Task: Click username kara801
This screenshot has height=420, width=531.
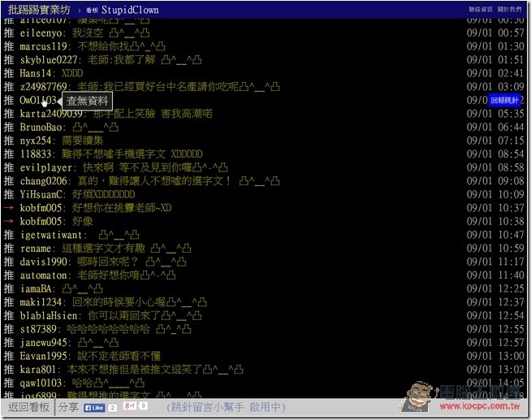Action: tap(38, 370)
